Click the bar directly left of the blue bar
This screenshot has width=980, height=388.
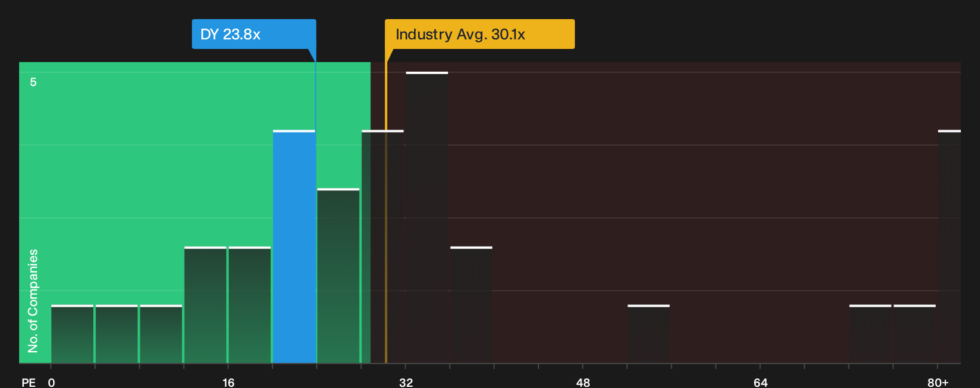pos(250,304)
